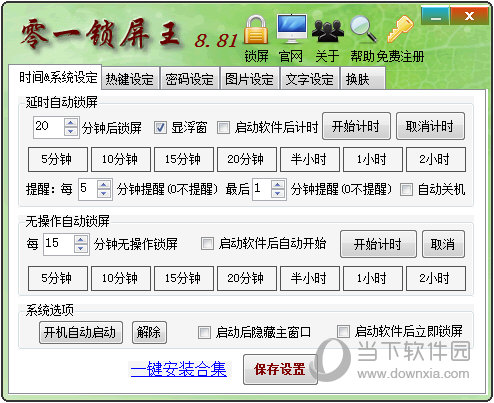Click the 取消计时 button

click(430, 126)
